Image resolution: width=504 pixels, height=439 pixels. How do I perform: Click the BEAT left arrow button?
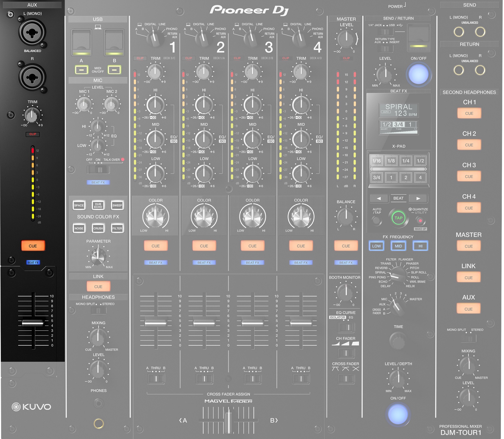tap(379, 198)
